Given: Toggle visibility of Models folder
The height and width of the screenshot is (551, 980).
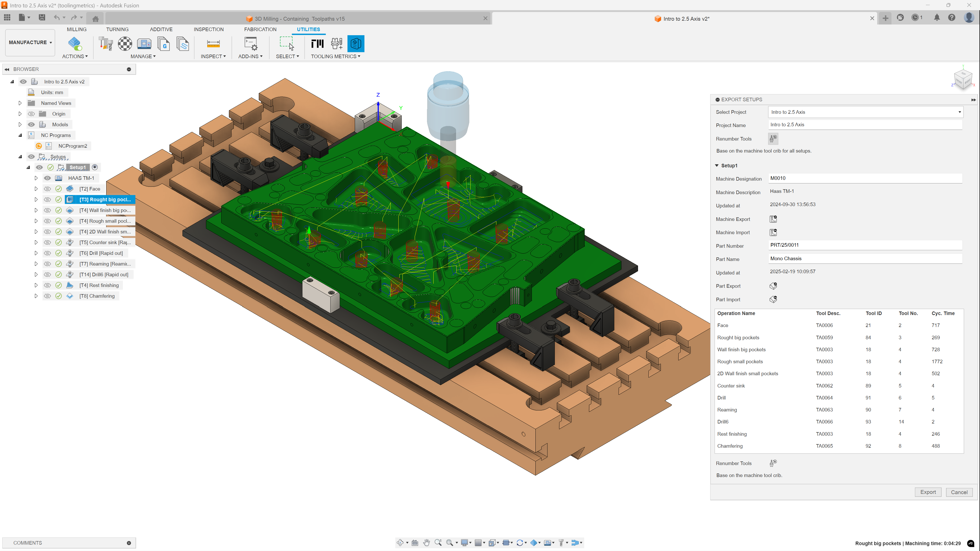Looking at the screenshot, I should [x=32, y=124].
